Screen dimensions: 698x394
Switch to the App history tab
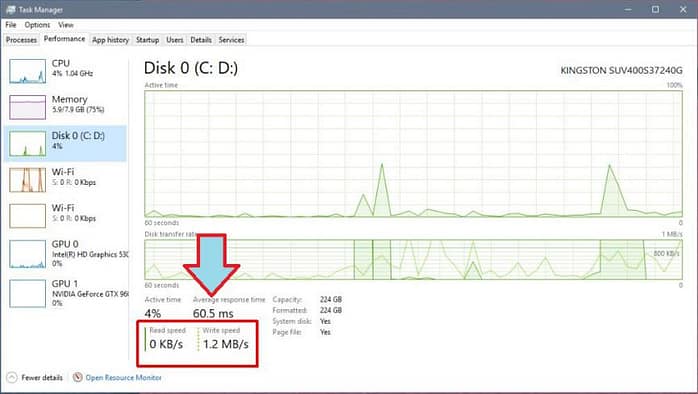pyautogui.click(x=110, y=40)
